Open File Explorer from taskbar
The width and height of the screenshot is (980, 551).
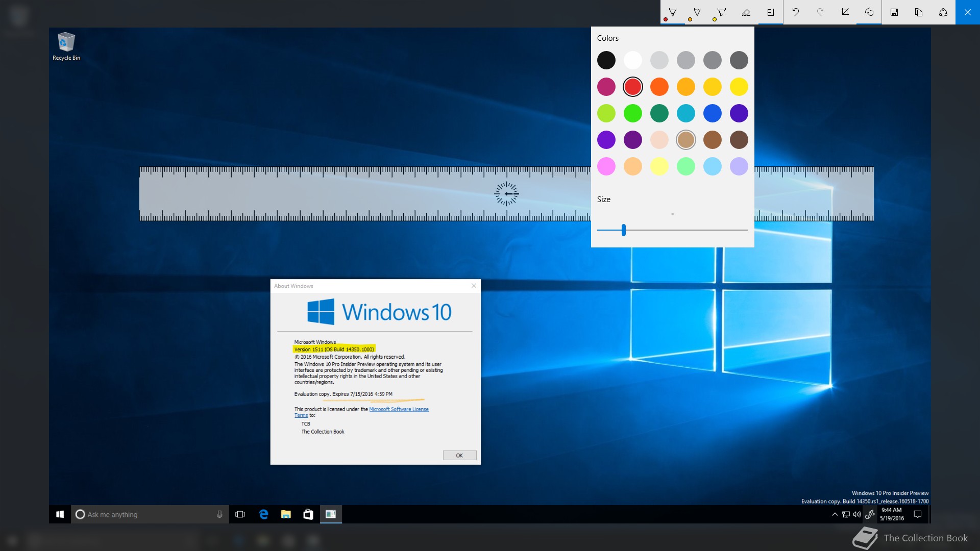point(286,514)
